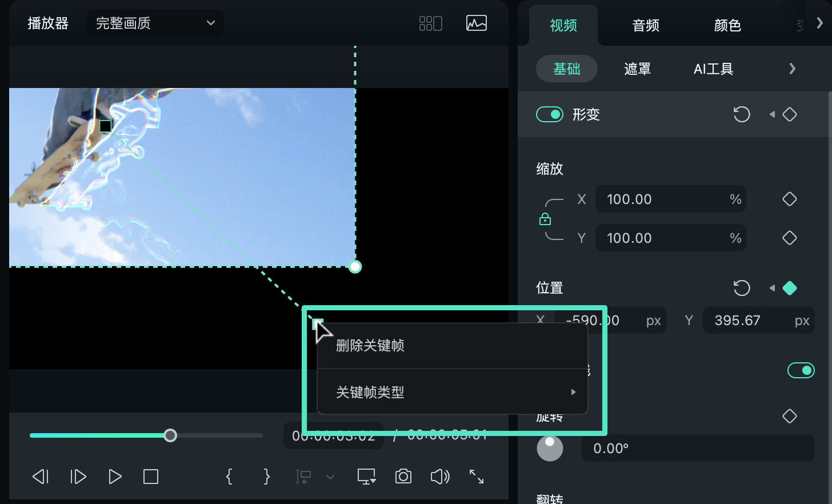The width and height of the screenshot is (832, 504).
Task: Click the video scopes histogram icon
Action: coord(476,23)
